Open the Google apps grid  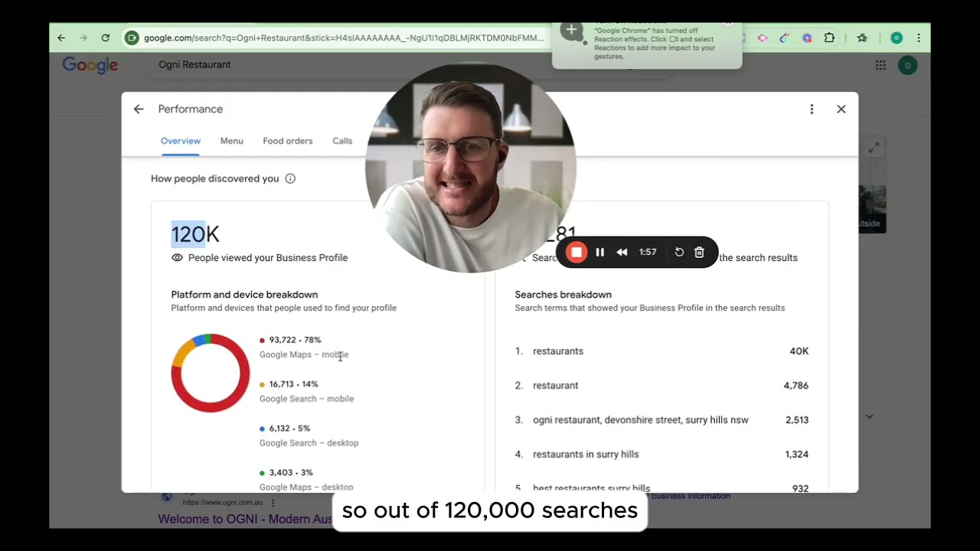880,65
